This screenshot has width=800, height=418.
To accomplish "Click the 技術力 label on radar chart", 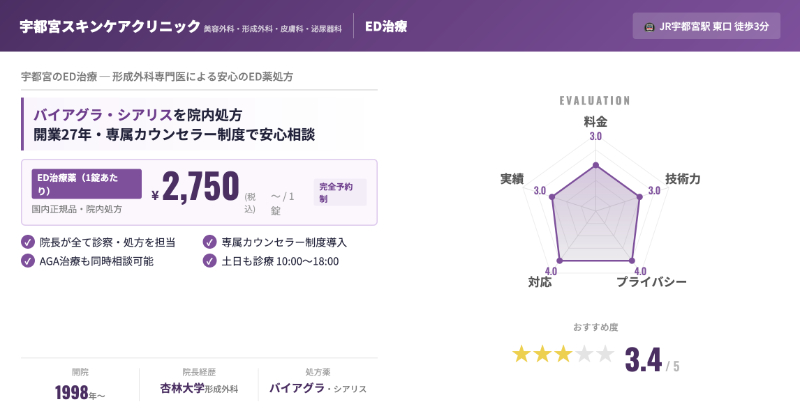I will pos(683,178).
